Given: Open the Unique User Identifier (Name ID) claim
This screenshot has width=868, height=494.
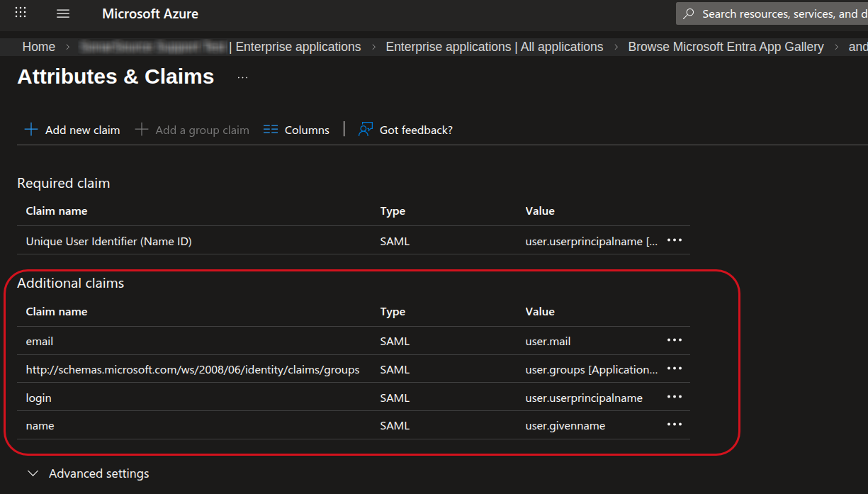Looking at the screenshot, I should (109, 242).
